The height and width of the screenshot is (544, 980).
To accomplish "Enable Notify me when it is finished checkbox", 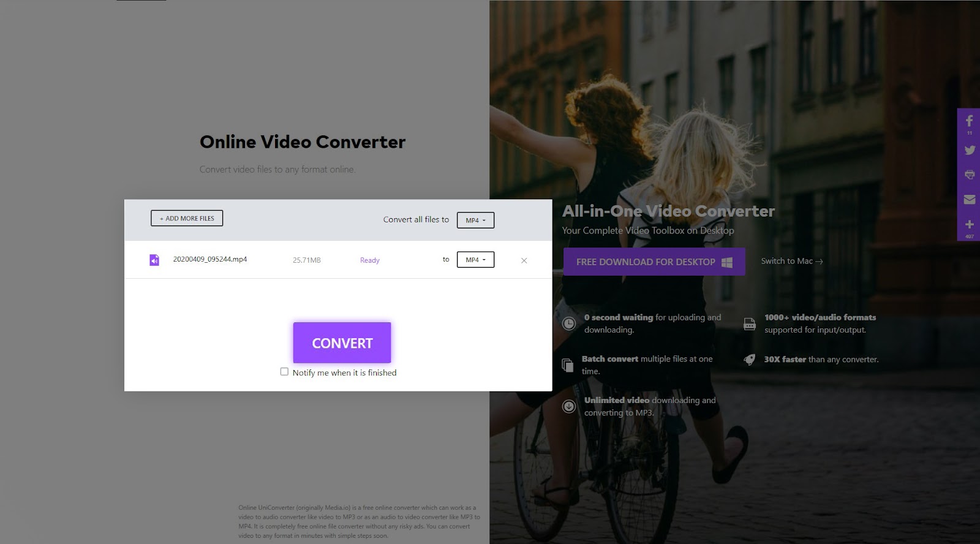I will [284, 371].
